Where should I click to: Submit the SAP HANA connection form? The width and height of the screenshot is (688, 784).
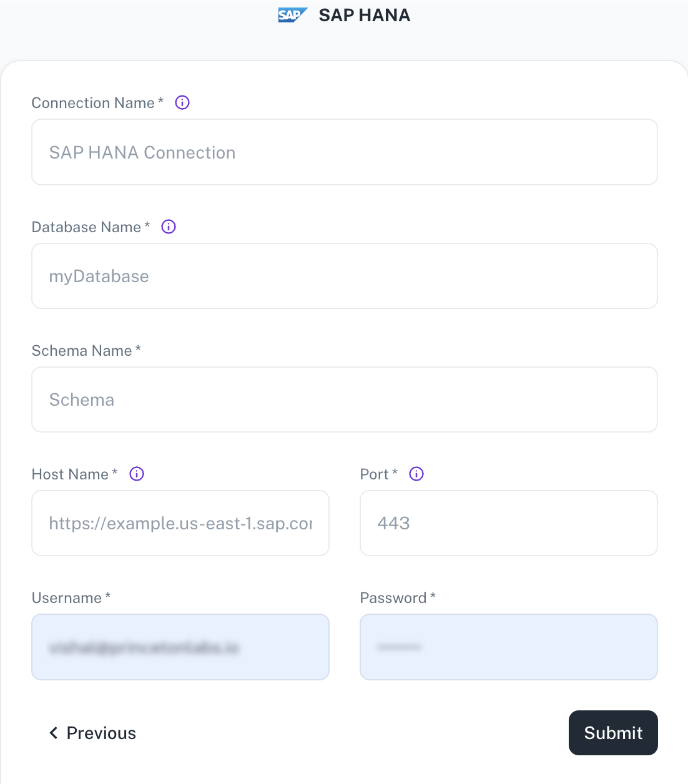click(x=613, y=733)
